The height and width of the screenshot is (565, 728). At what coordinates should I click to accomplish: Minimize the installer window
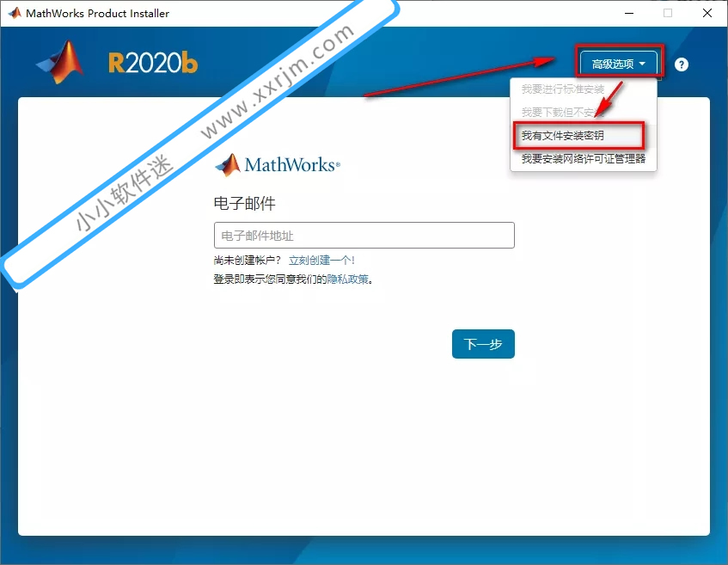[x=629, y=13]
